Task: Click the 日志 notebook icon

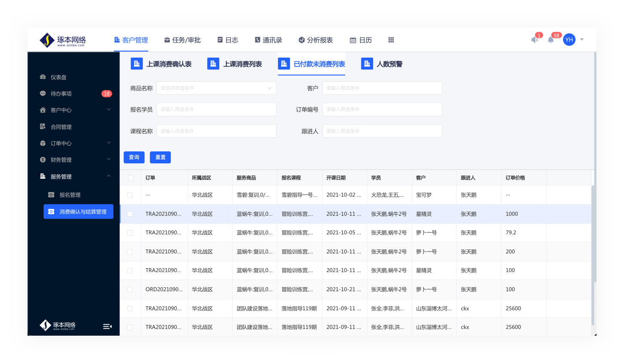Action: [x=220, y=40]
